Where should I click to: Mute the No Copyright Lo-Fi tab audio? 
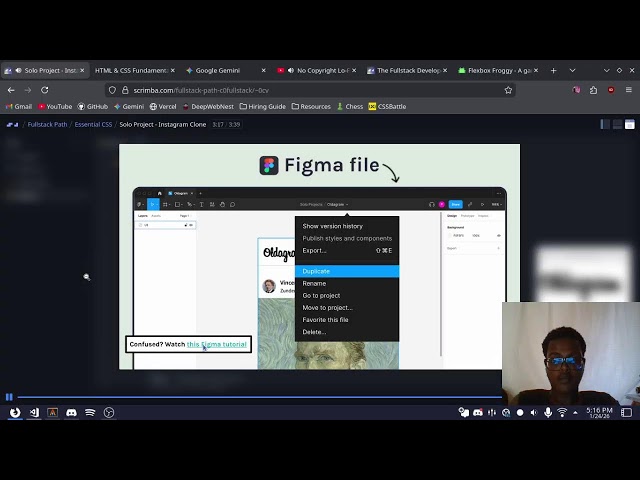click(291, 71)
